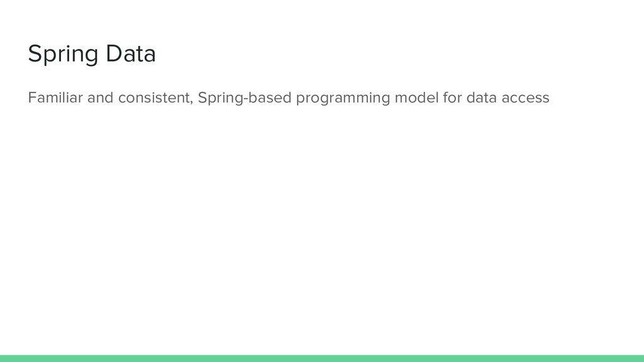The width and height of the screenshot is (644, 362).
Task: Click the word "Spring" in the slide title
Action: tap(63, 54)
